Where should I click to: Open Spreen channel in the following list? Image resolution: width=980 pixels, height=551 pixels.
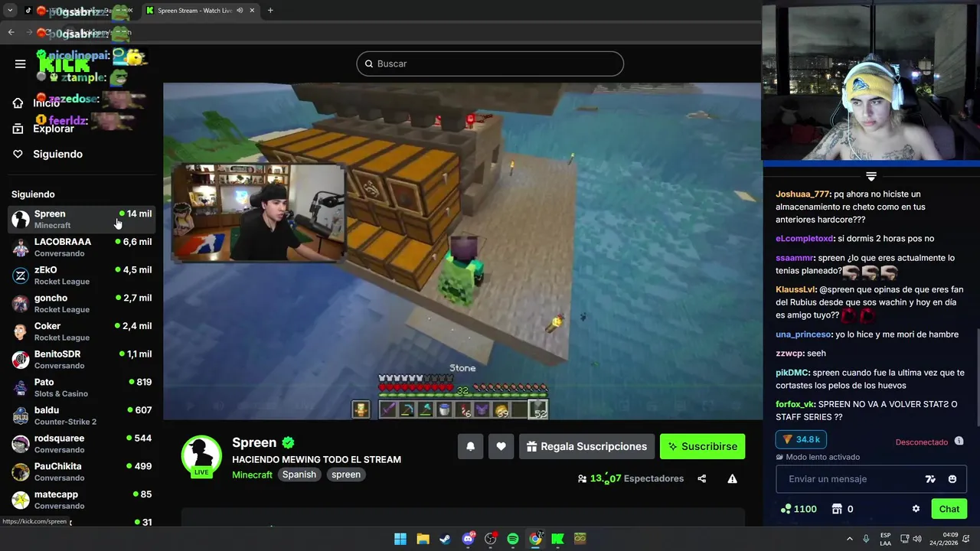click(x=82, y=219)
